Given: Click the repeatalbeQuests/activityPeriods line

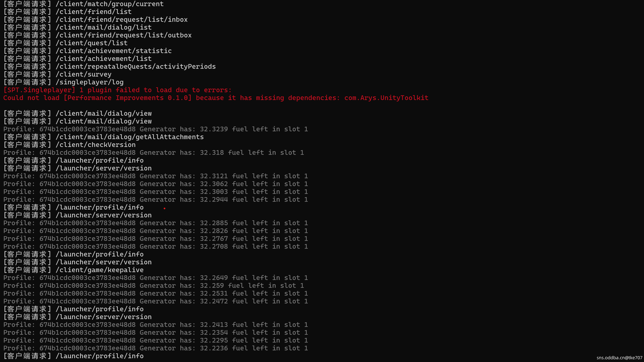Looking at the screenshot, I should click(x=135, y=67).
